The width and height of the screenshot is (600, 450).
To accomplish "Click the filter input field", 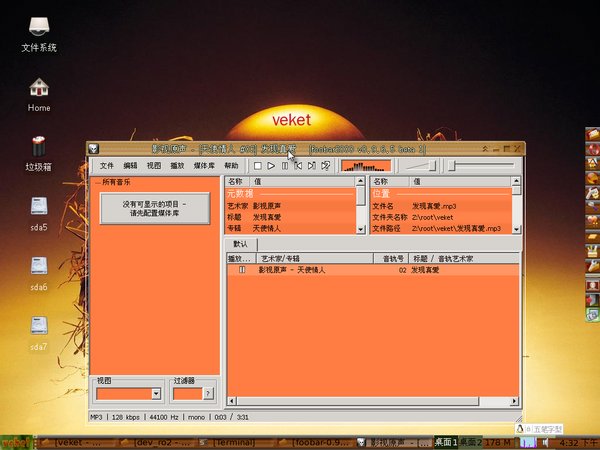I will pos(187,394).
